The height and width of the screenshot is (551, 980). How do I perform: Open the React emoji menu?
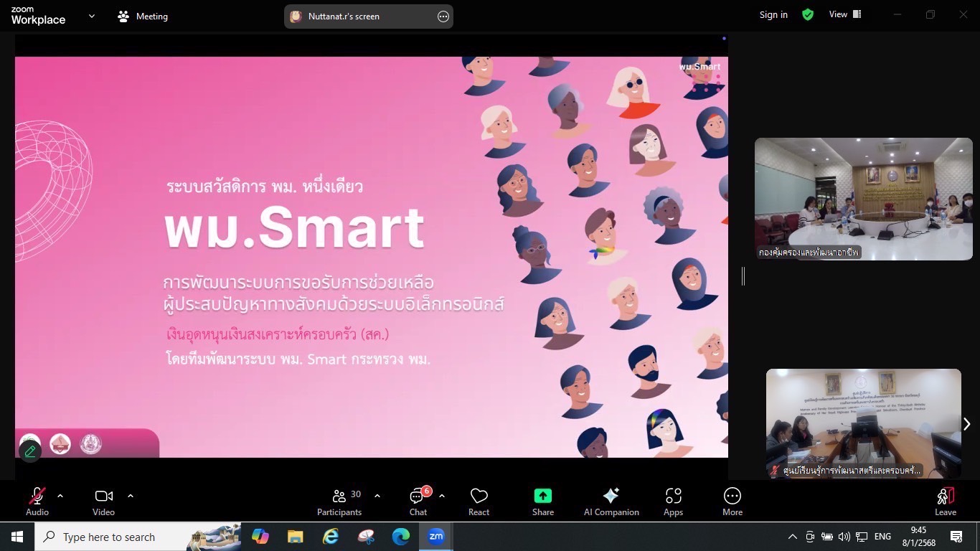[x=479, y=501]
